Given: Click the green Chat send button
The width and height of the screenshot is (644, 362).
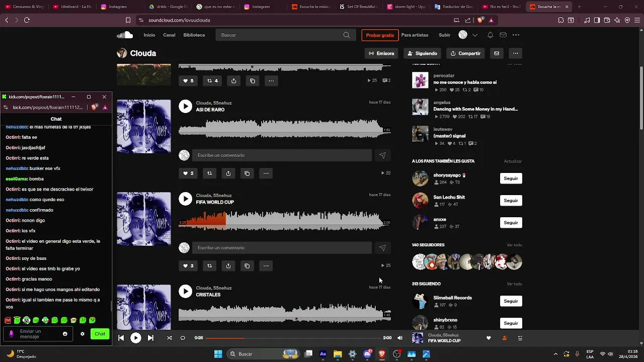Looking at the screenshot, I should pos(100,334).
